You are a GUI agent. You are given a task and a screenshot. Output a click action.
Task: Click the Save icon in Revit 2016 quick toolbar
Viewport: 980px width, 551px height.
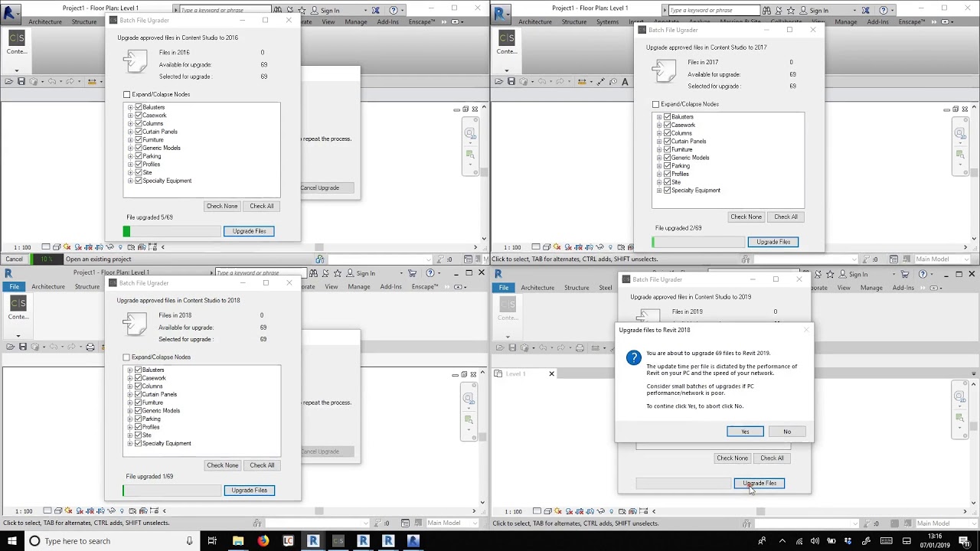21,82
